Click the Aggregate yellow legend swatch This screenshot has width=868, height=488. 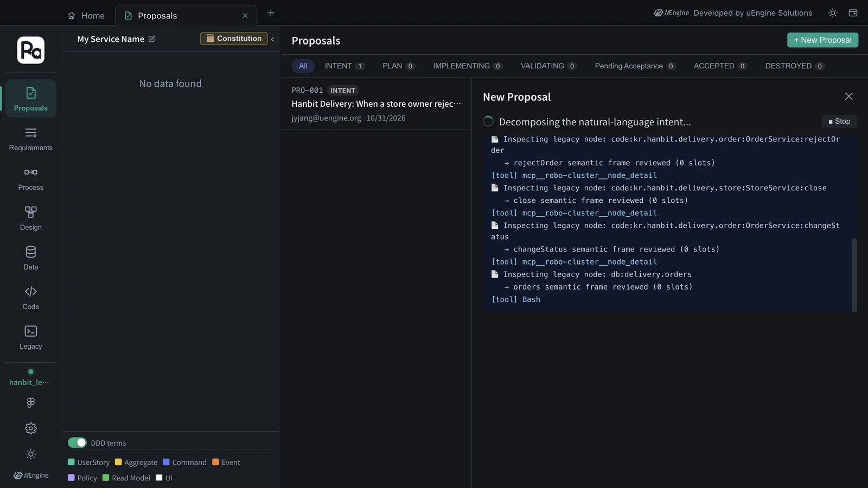click(x=118, y=462)
